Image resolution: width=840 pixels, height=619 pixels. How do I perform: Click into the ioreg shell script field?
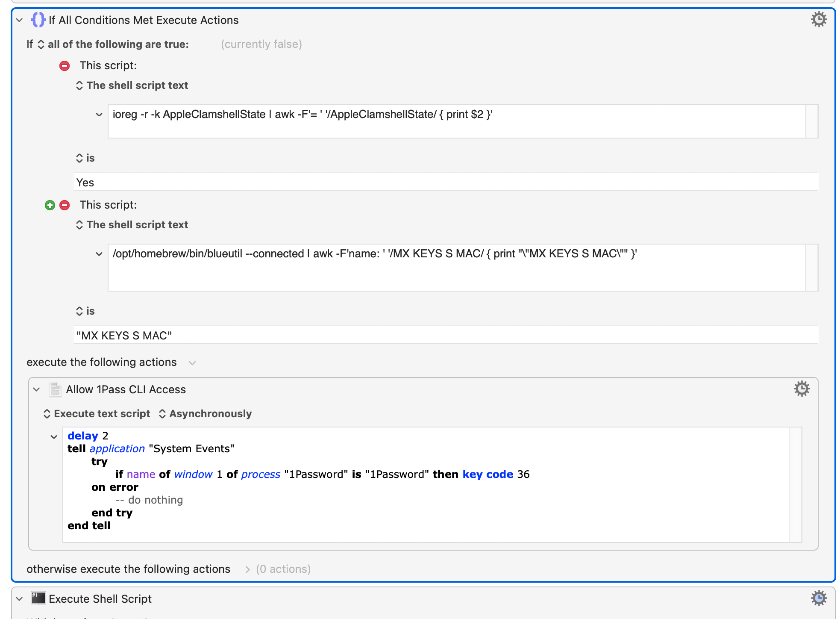456,121
